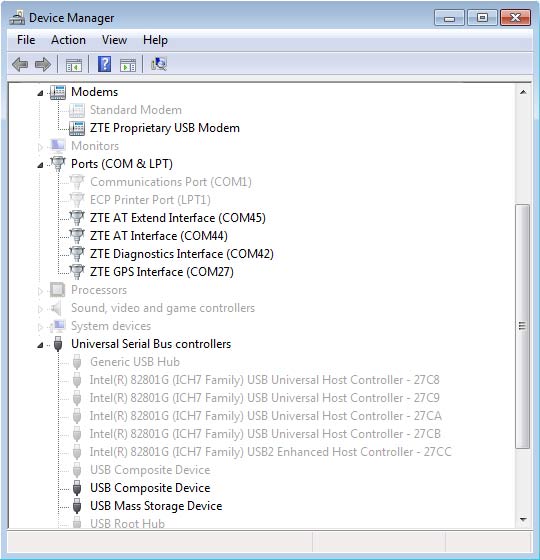Open the File menu
This screenshot has height=560, width=540.
[x=26, y=40]
